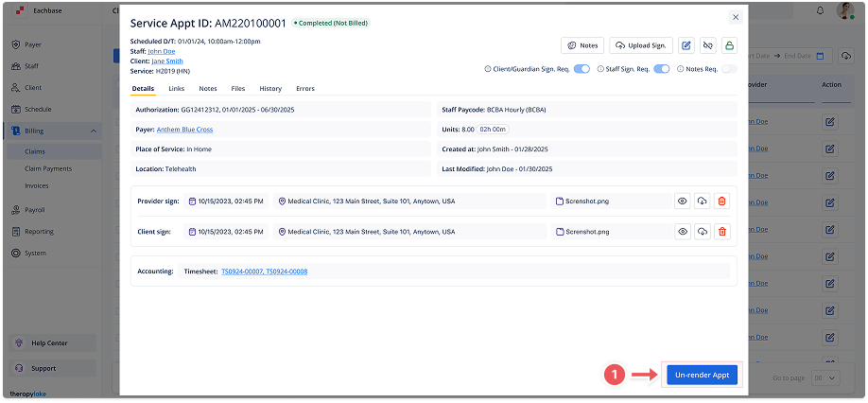View Client sign file with eye icon
The width and height of the screenshot is (868, 403).
[682, 232]
